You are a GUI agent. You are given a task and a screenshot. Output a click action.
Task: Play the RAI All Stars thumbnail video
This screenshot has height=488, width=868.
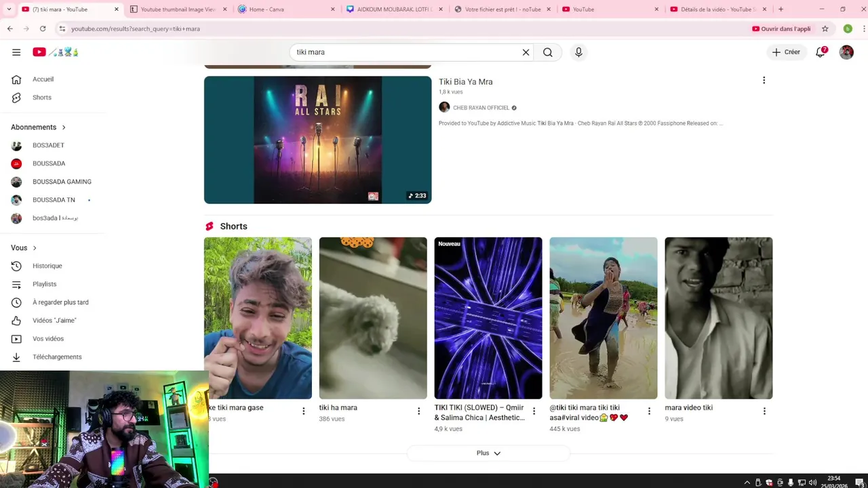[x=317, y=140]
